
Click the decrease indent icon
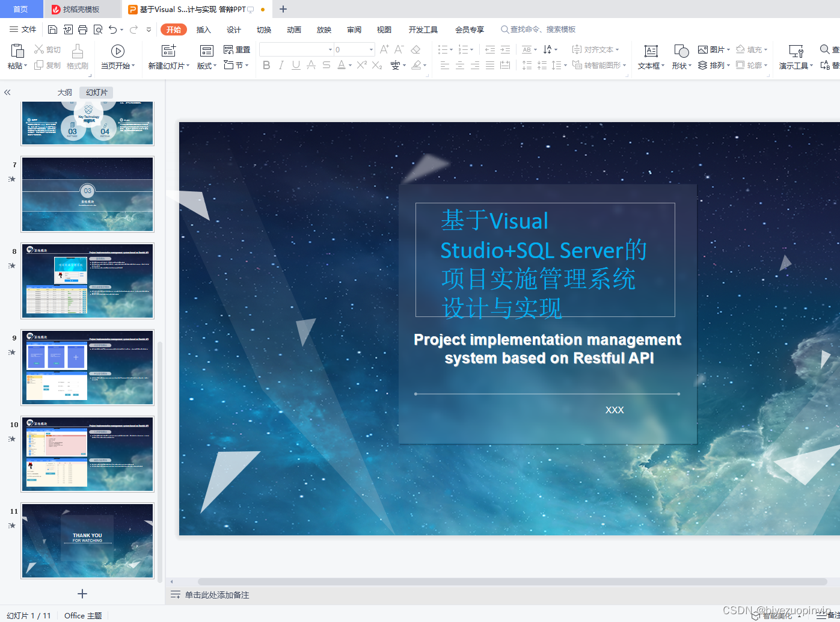[x=490, y=49]
